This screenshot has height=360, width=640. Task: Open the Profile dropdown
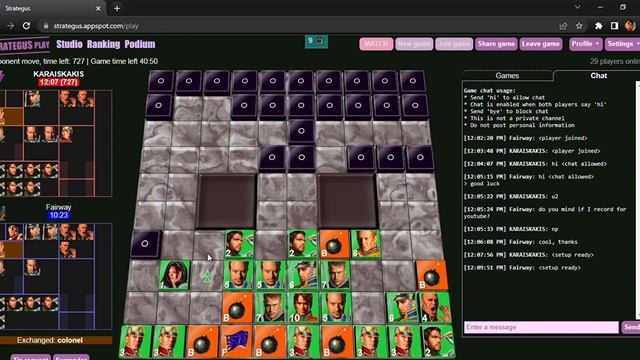coord(585,44)
